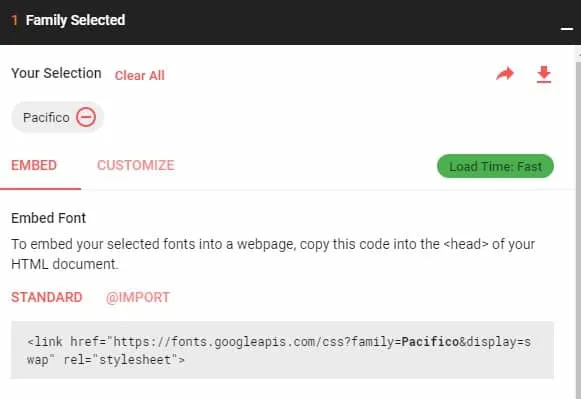581x399 pixels.
Task: Click the share arrow icon
Action: coord(505,74)
